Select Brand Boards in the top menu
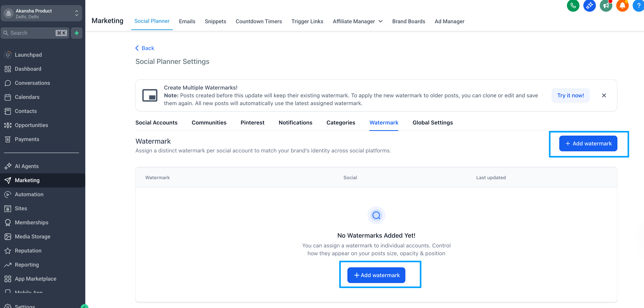The width and height of the screenshot is (644, 308). click(x=408, y=21)
